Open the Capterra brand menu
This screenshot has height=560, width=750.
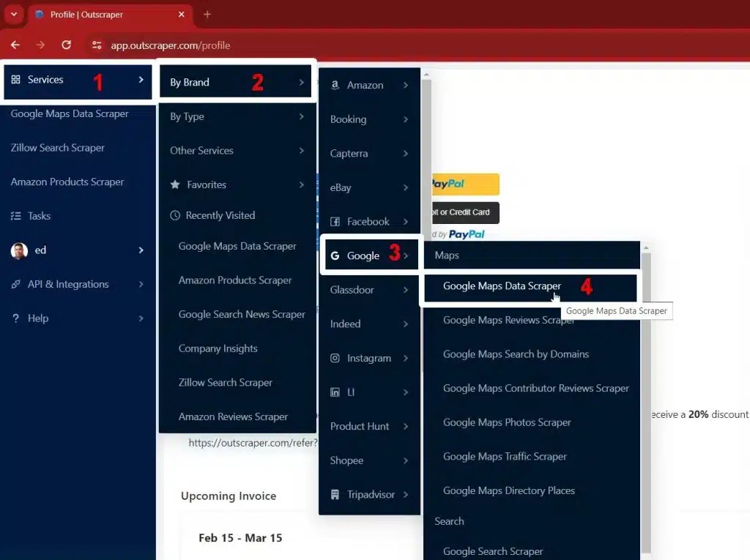[x=369, y=153]
